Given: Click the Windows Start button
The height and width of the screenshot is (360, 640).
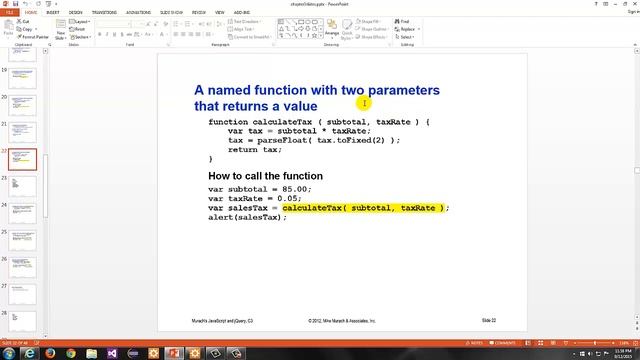Looking at the screenshot, I should click(9, 353).
